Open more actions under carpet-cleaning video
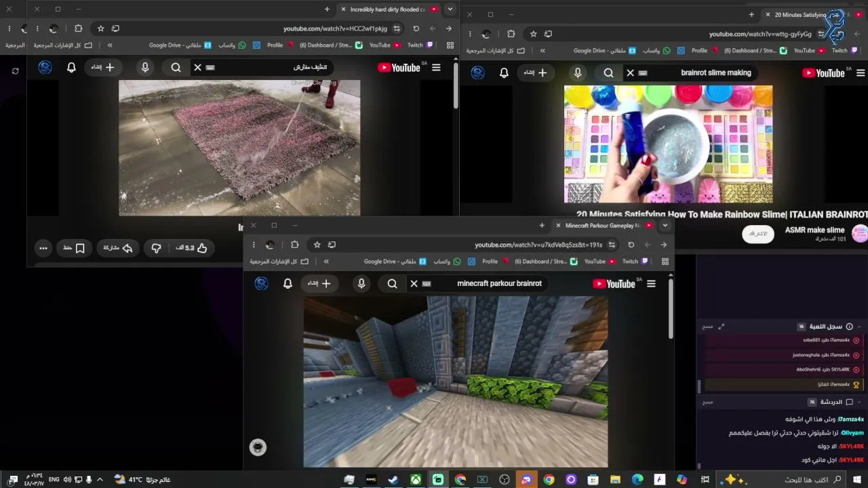The height and width of the screenshot is (488, 868). [x=43, y=248]
